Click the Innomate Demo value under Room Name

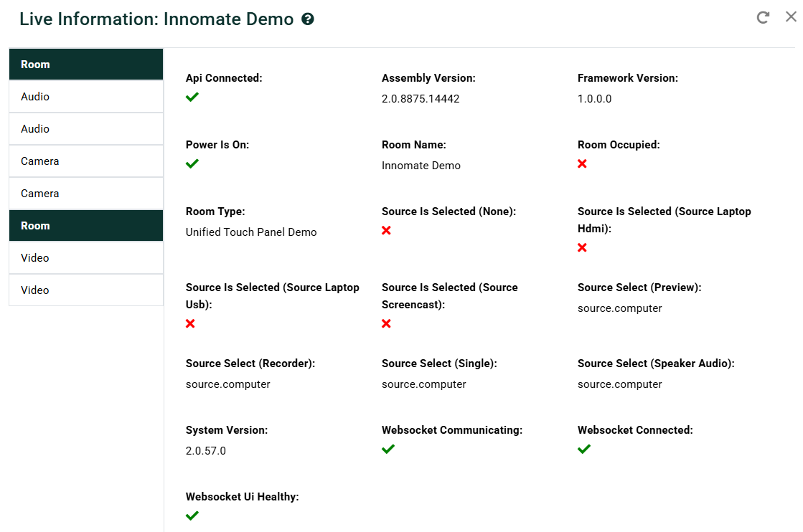pos(421,166)
